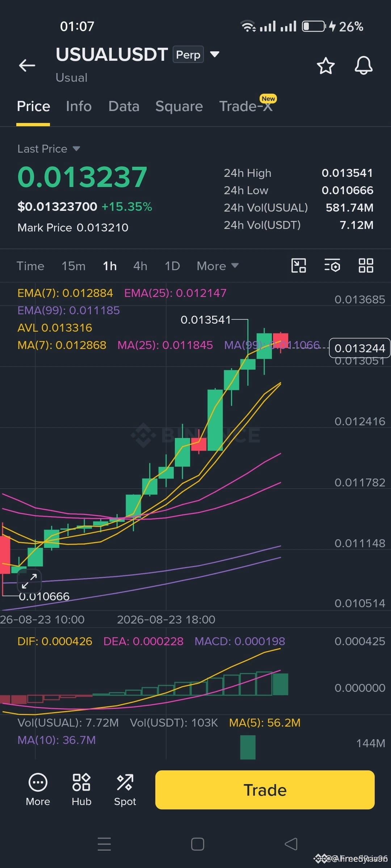Switch to the Info tab

pyautogui.click(x=79, y=106)
